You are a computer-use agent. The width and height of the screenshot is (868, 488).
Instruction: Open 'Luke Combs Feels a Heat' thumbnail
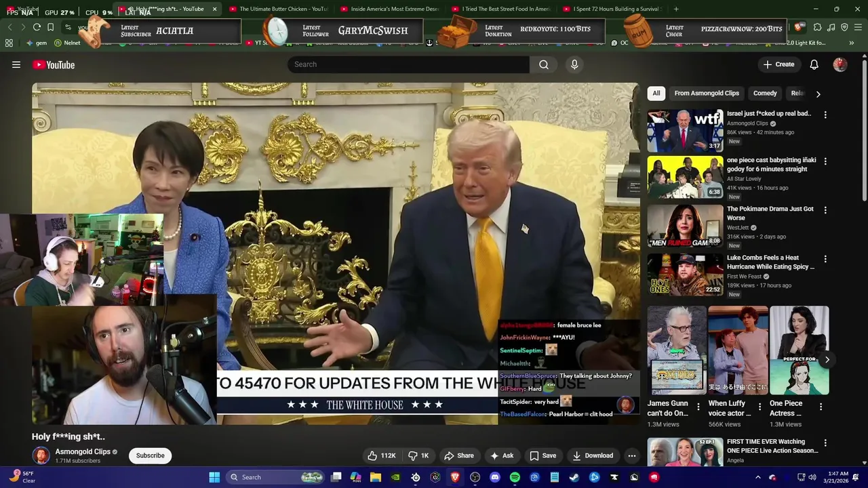tap(685, 274)
